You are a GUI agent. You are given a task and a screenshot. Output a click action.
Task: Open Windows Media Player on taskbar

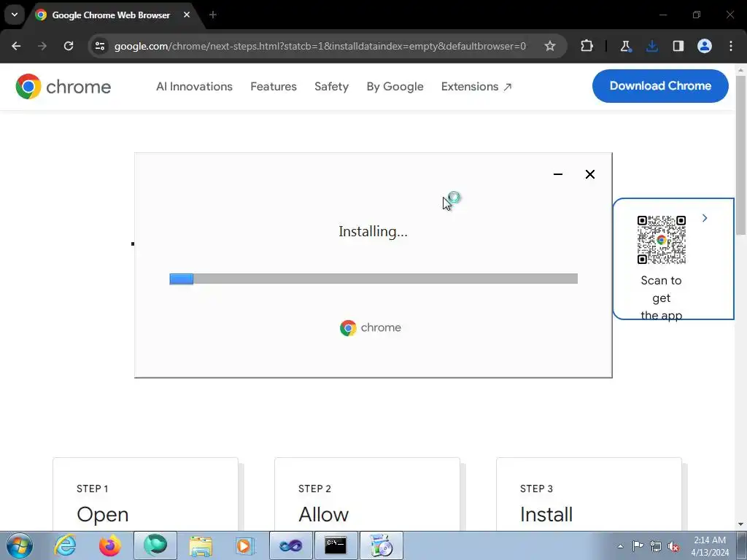pyautogui.click(x=245, y=545)
